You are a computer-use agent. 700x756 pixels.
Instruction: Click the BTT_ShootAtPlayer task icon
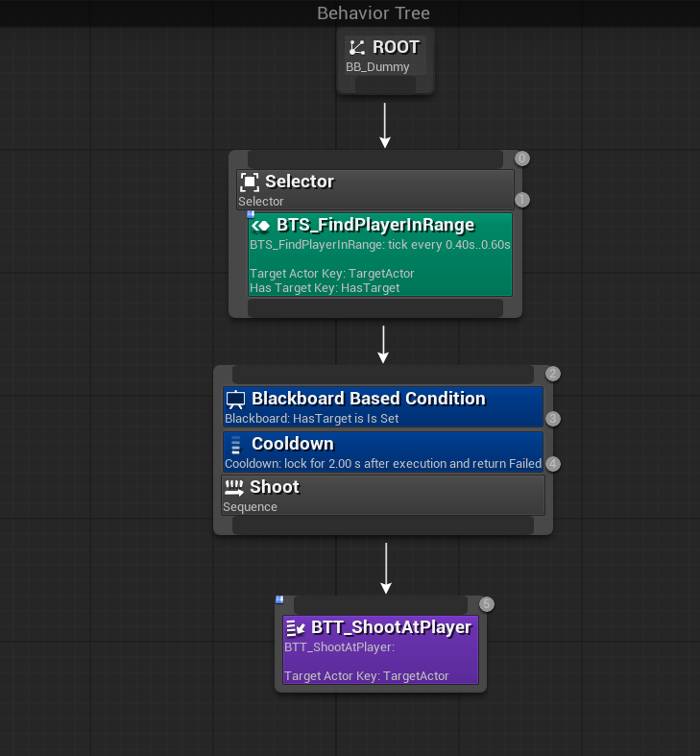296,628
